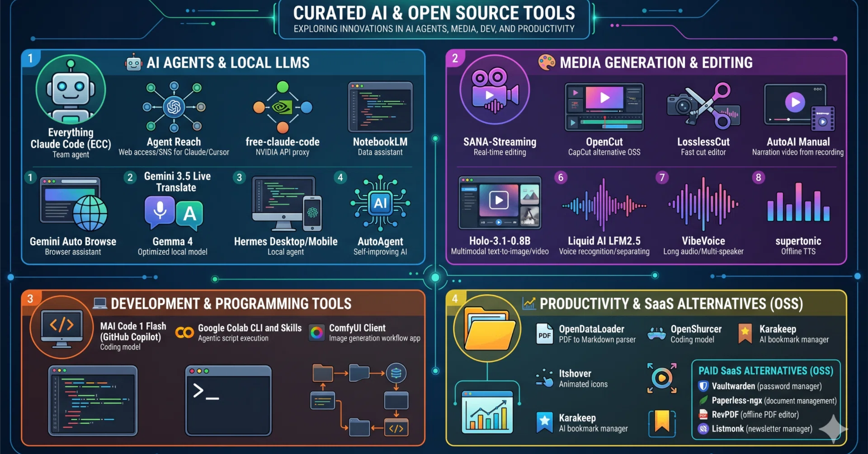Click the RevPDF red document icon
Image resolution: width=868 pixels, height=454 pixels.
[703, 414]
